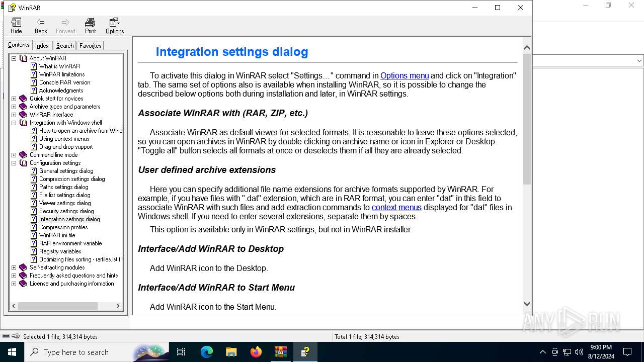Open WinRAR.ini file topic
This screenshot has width=644, height=362.
tap(57, 235)
